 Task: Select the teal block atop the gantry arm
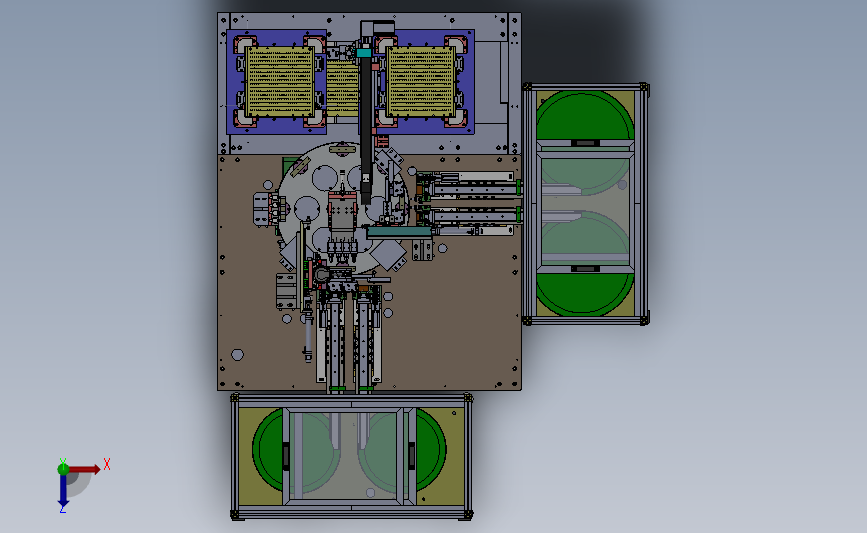pos(364,53)
